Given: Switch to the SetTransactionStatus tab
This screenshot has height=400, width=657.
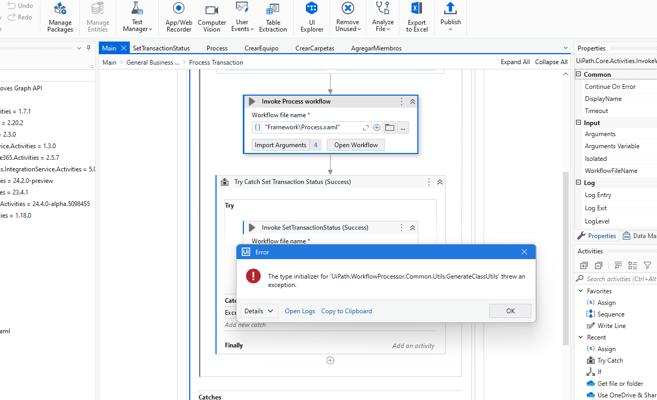Looking at the screenshot, I should point(161,48).
